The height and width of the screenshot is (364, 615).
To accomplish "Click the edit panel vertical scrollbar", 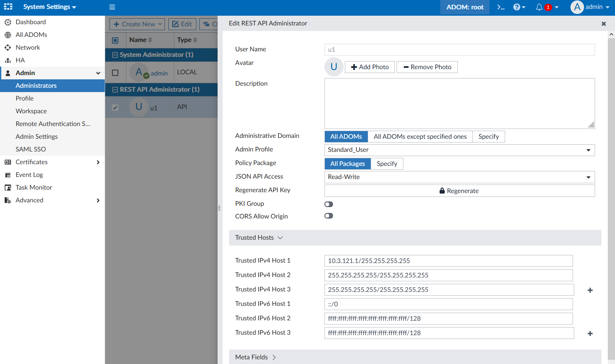I will coord(611,191).
